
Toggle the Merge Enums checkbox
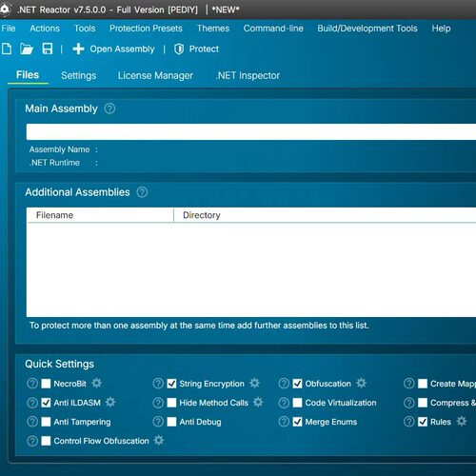pos(297,422)
